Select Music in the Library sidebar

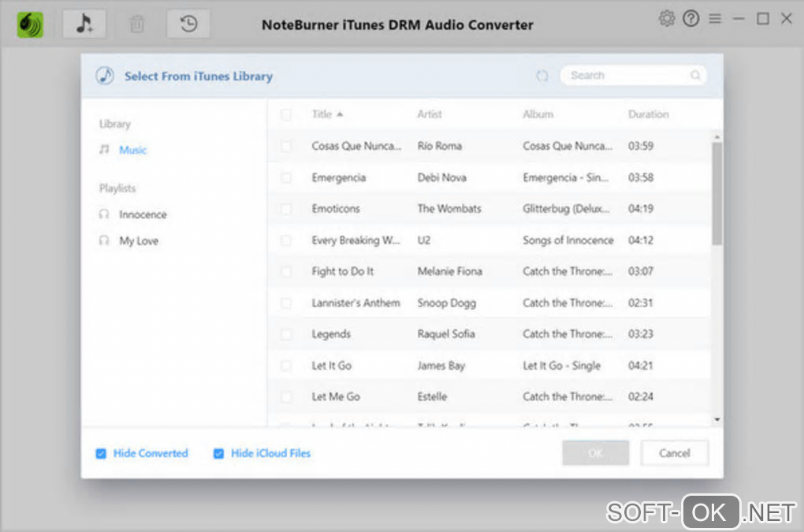click(132, 150)
